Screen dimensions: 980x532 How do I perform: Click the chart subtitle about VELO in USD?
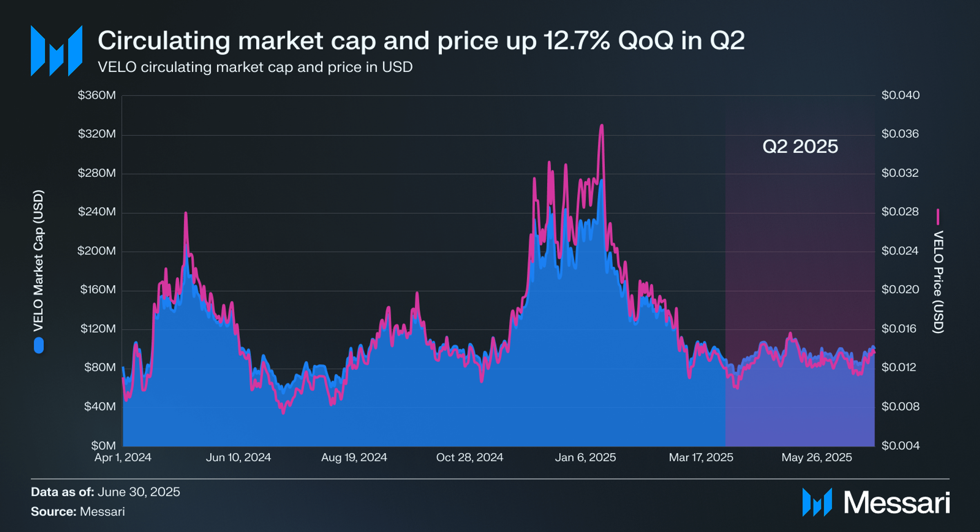coord(255,67)
